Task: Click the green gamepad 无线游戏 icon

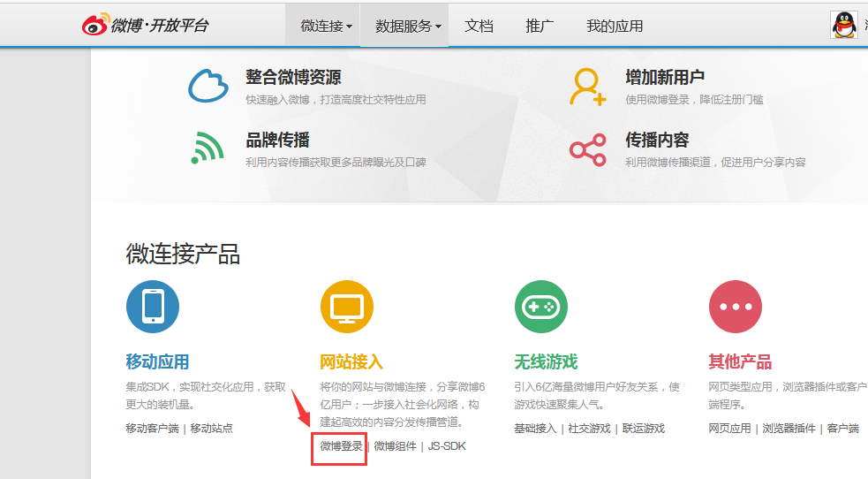Action: (x=541, y=307)
